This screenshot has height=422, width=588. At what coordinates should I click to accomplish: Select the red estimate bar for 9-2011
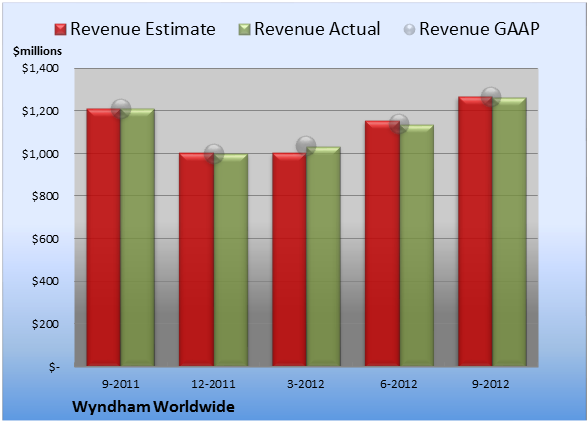coord(104,237)
